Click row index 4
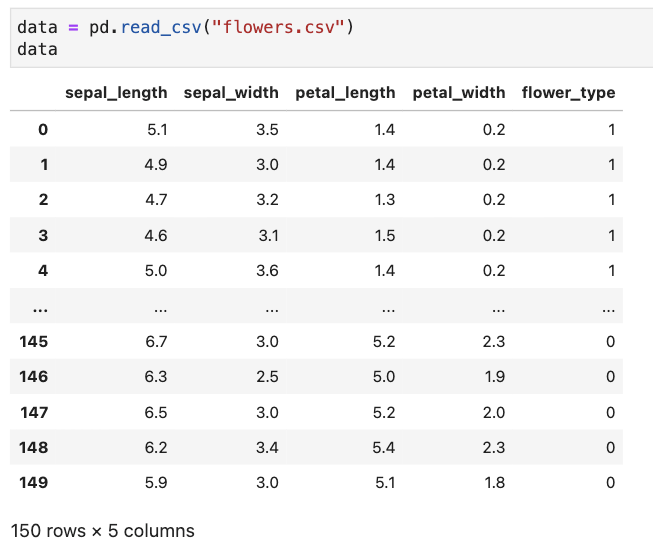 coord(43,270)
